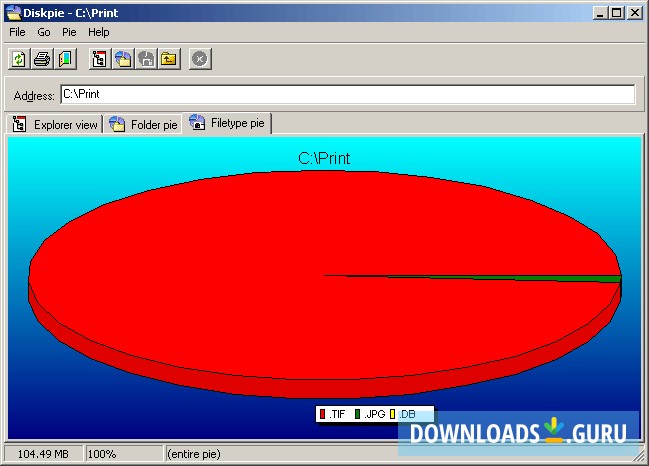The width and height of the screenshot is (649, 466).
Task: Minimize the Diskpie window
Action: click(x=600, y=13)
